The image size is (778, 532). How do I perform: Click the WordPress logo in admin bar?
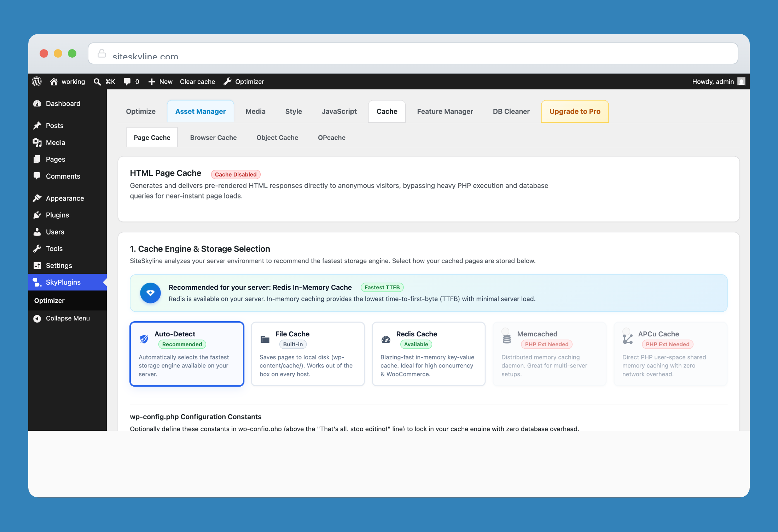click(x=37, y=82)
